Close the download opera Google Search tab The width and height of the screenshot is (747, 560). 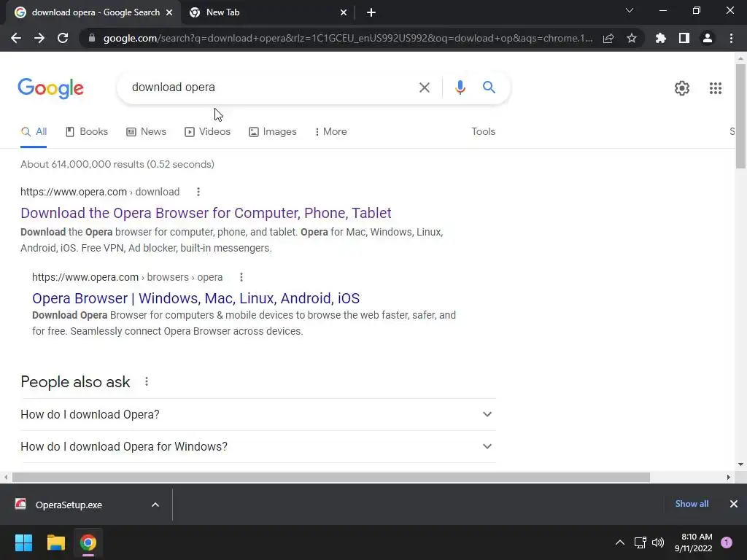coord(169,13)
